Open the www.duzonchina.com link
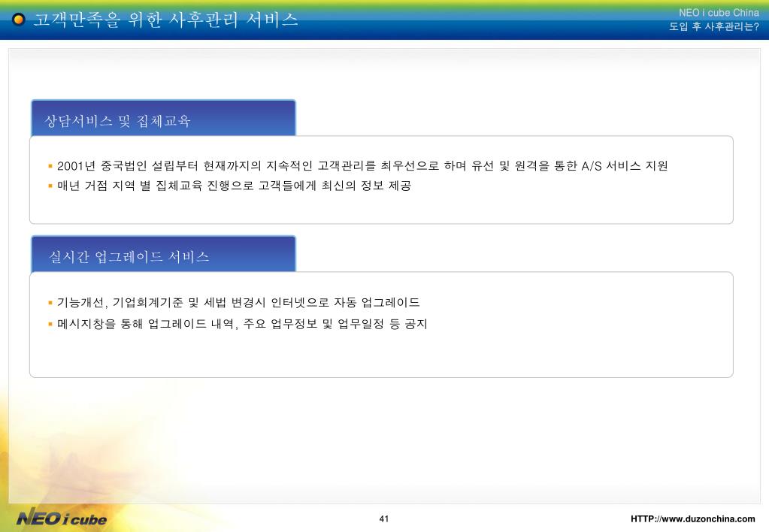This screenshot has width=769, height=532. (692, 518)
